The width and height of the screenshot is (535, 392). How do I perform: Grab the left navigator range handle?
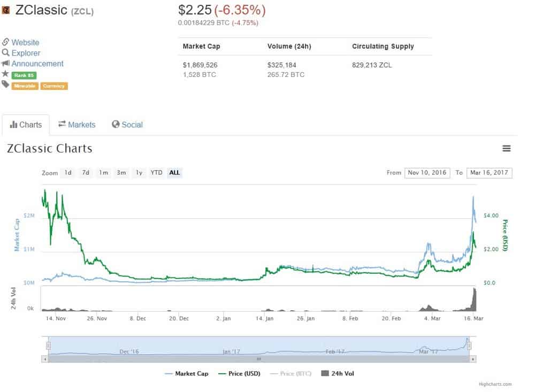click(x=49, y=346)
